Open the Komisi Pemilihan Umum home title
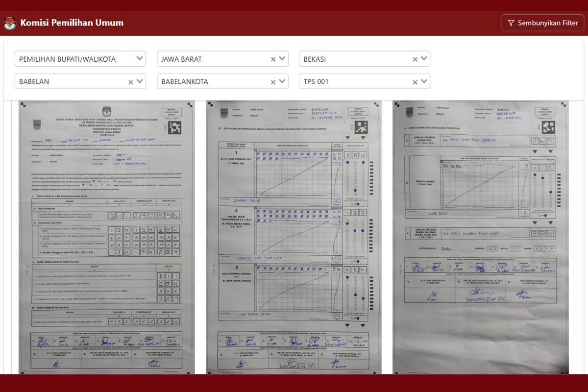 tap(72, 23)
